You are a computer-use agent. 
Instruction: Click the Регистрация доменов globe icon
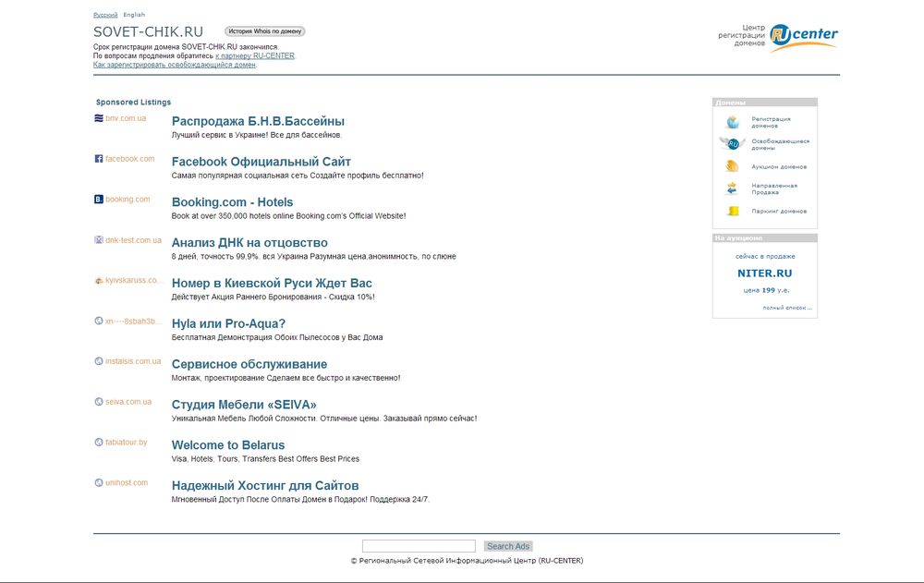coord(733,122)
